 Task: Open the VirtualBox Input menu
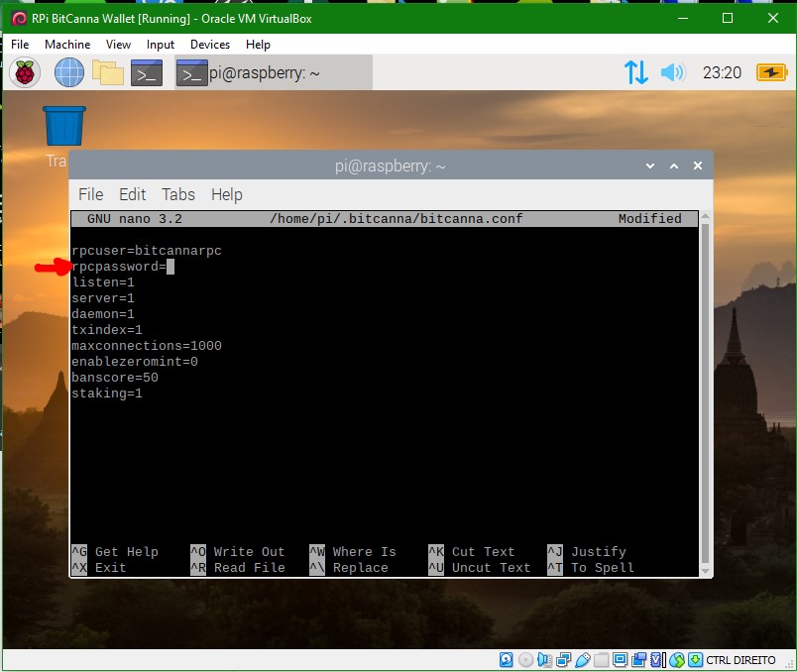pyautogui.click(x=161, y=45)
